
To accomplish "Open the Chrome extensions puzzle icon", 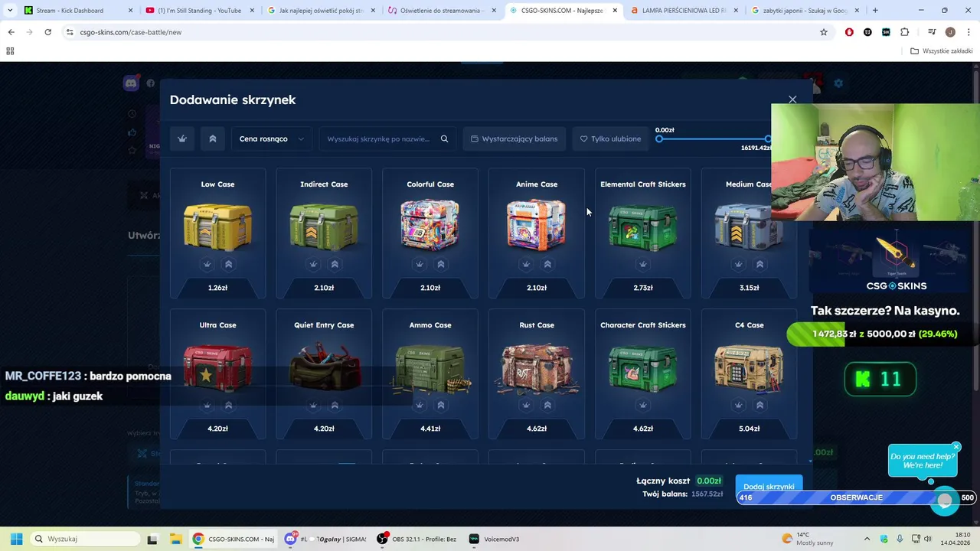I will click(x=905, y=32).
